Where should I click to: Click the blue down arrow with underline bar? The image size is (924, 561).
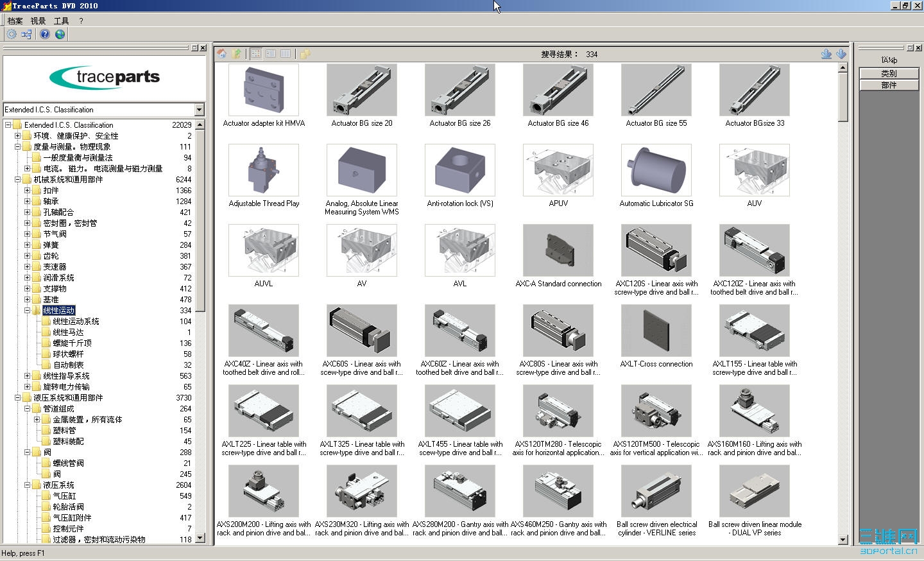click(x=826, y=54)
